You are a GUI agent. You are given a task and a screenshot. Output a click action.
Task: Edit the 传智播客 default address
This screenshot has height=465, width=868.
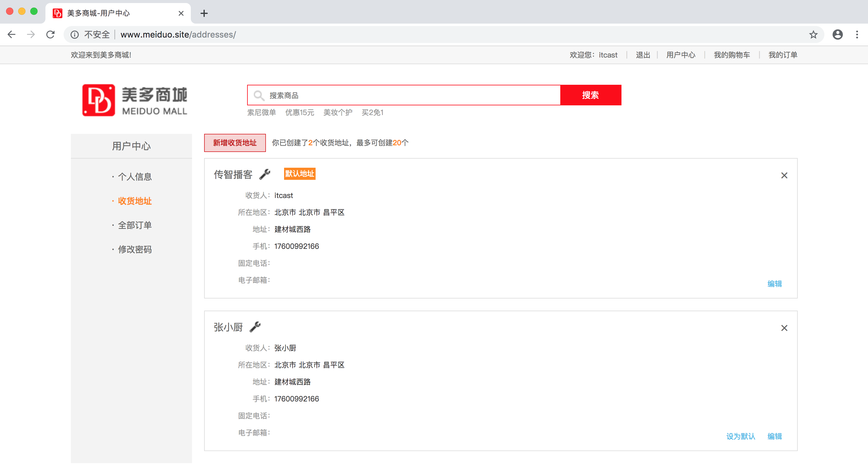(774, 284)
